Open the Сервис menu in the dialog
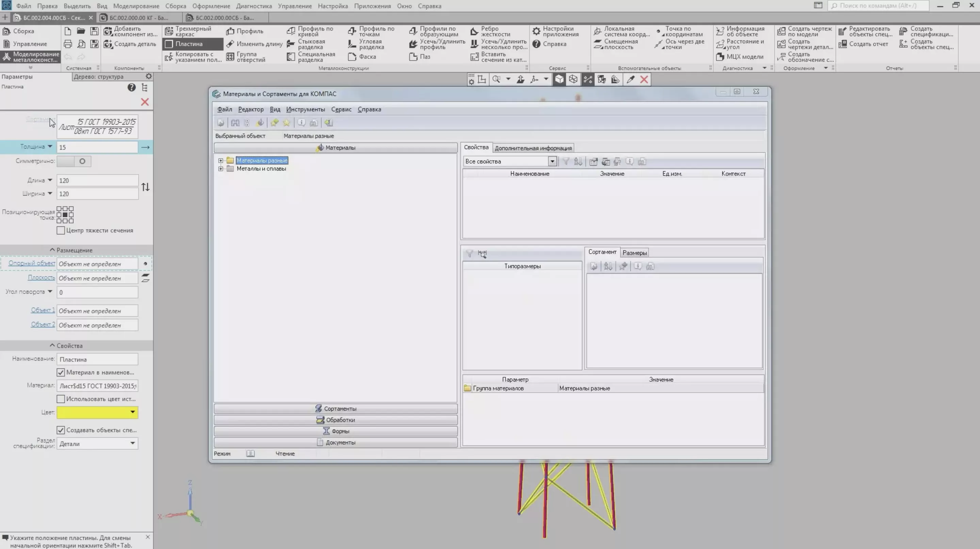This screenshot has height=549, width=980. [341, 109]
